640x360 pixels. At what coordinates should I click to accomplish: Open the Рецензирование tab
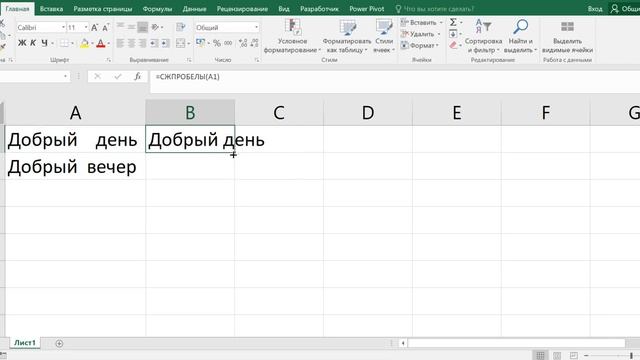(242, 9)
